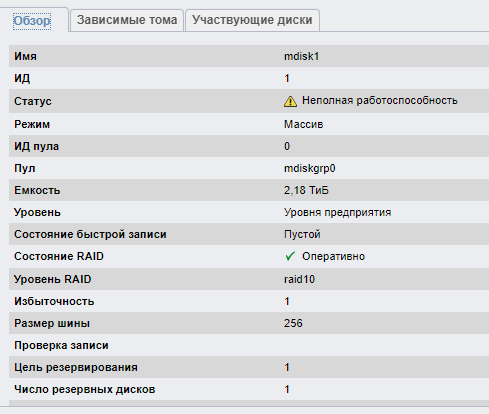Click the yellow warning status icon
Viewport: 489px width, 414px height.
[x=290, y=101]
